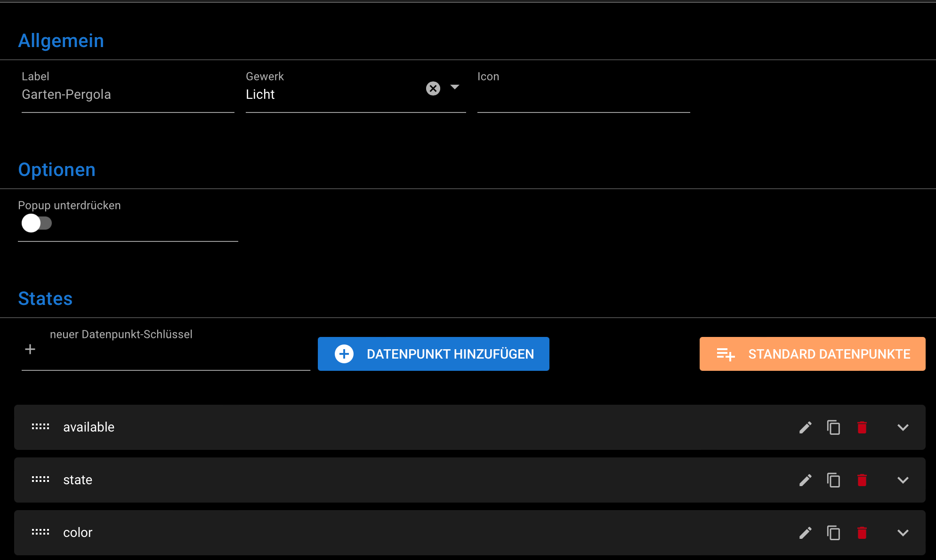Click the plus icon beside new key field
The width and height of the screenshot is (936, 560).
[30, 349]
